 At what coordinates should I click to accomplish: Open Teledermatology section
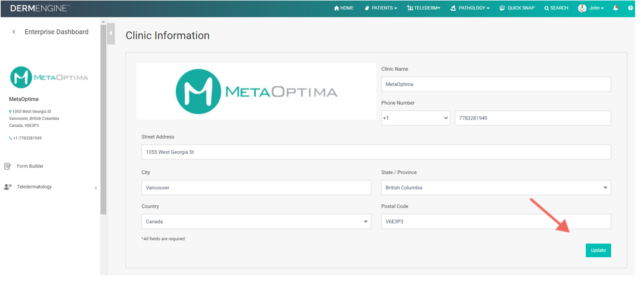(x=34, y=187)
